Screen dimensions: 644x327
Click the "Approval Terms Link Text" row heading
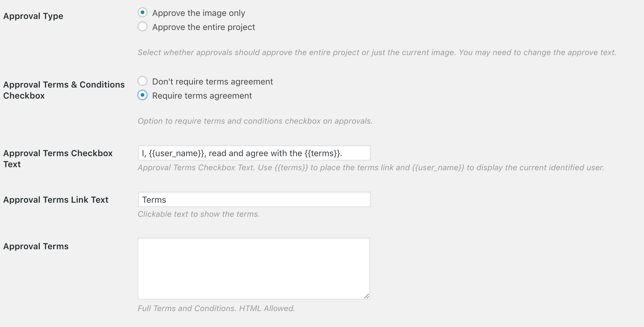coord(56,200)
